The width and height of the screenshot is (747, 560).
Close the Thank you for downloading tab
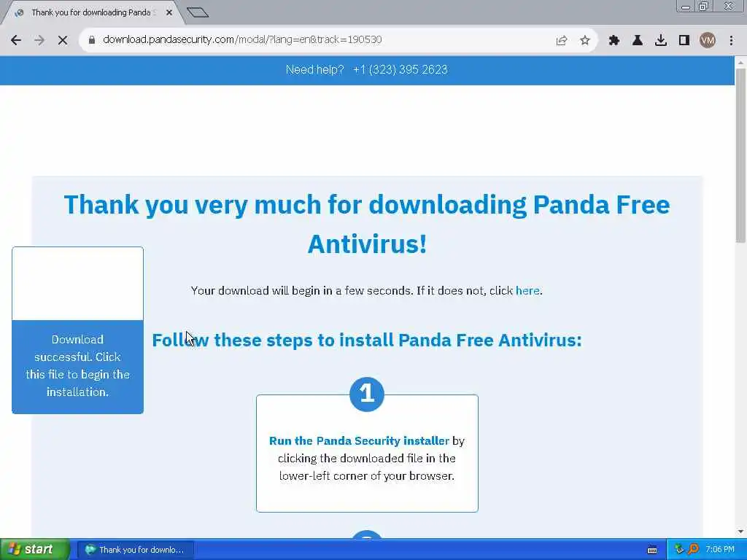click(x=169, y=13)
